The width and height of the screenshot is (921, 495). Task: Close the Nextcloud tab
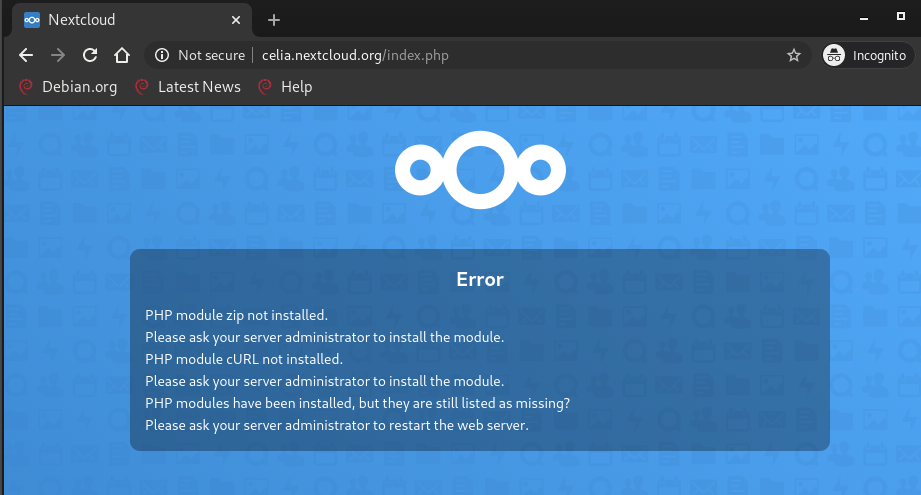coord(236,20)
